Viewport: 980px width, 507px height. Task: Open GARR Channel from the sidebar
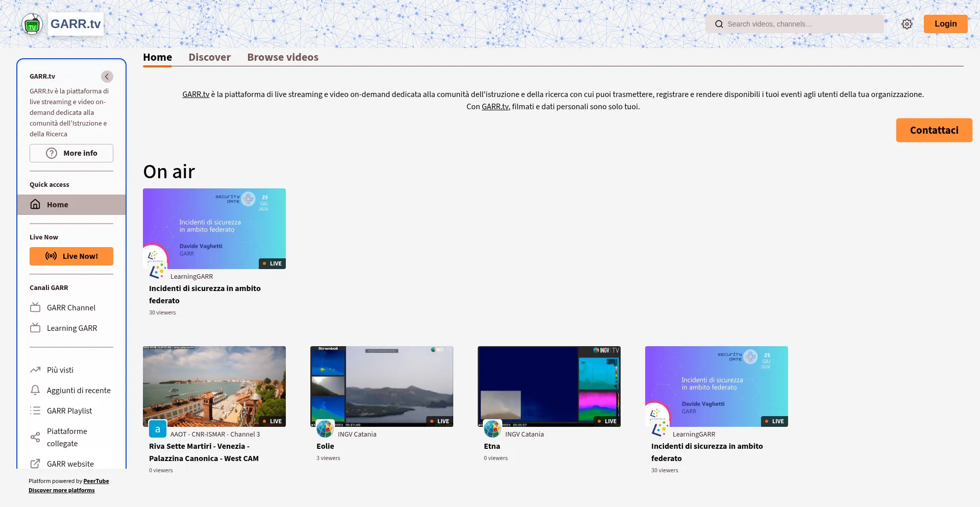click(x=71, y=307)
